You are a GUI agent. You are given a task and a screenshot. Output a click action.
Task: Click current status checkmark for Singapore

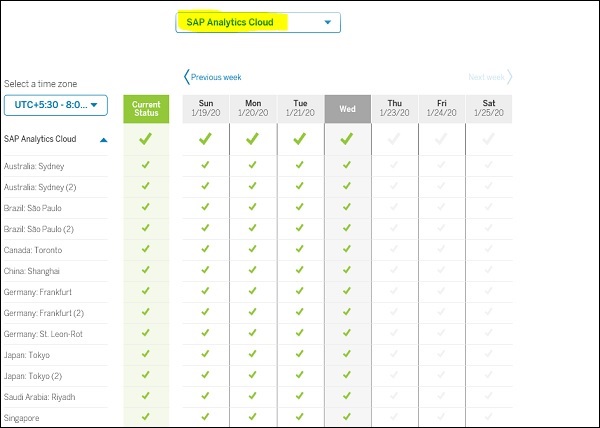(146, 417)
